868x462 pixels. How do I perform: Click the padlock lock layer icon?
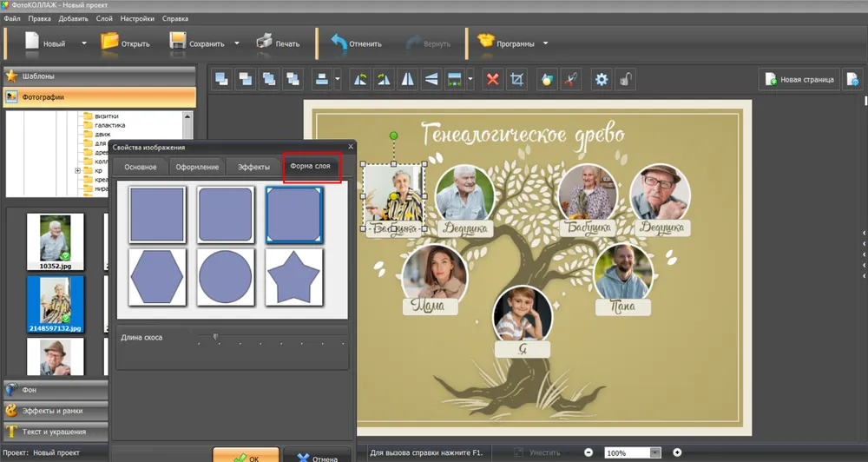623,80
